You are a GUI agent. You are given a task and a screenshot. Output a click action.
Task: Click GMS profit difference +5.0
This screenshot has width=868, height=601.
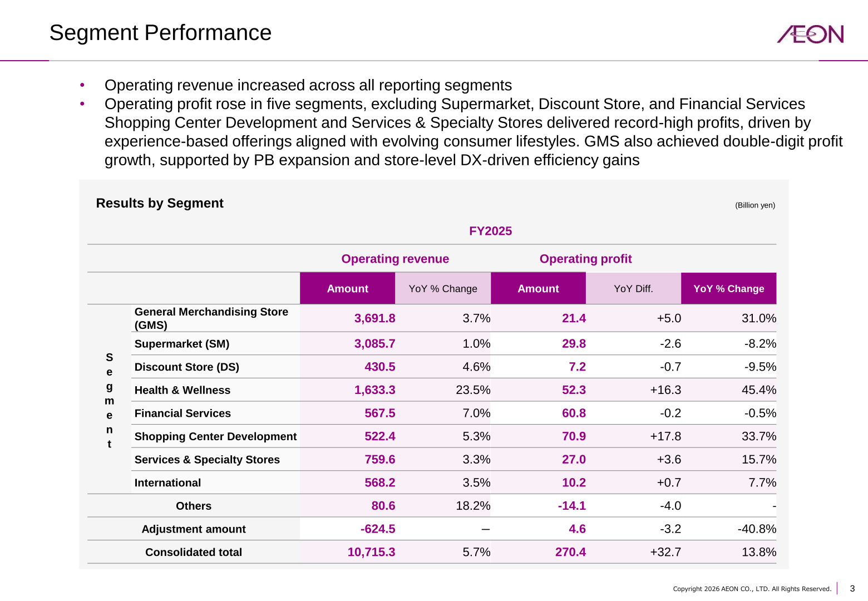click(669, 318)
